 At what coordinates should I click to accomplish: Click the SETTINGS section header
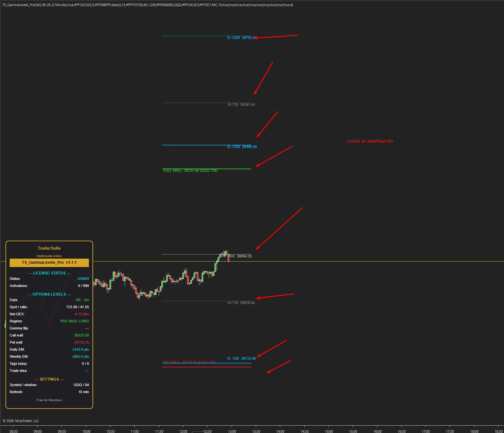pos(49,379)
